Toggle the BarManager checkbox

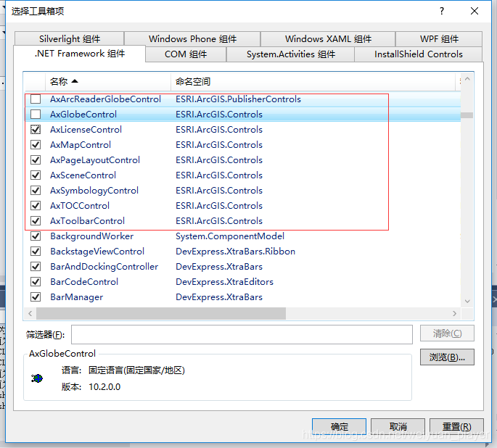(x=36, y=297)
